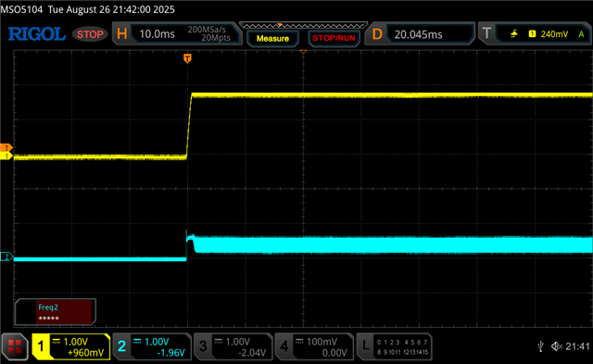Open the delay 20.045ms settings

420,34
